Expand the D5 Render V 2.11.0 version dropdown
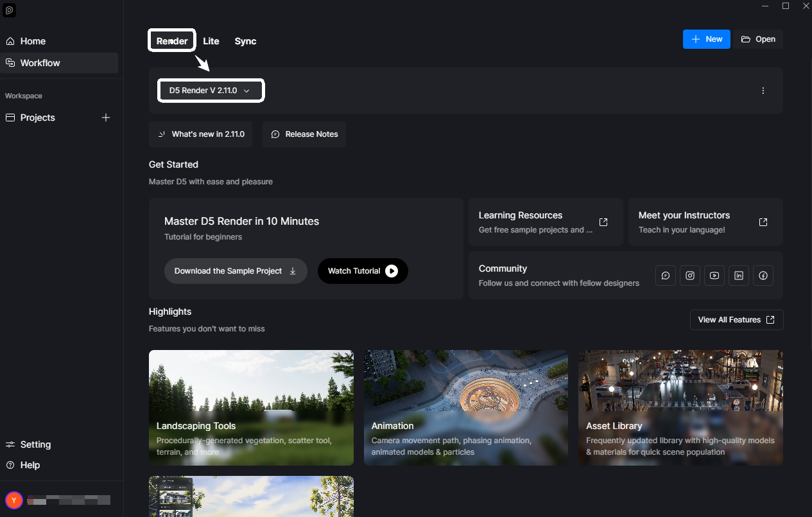 coord(211,91)
